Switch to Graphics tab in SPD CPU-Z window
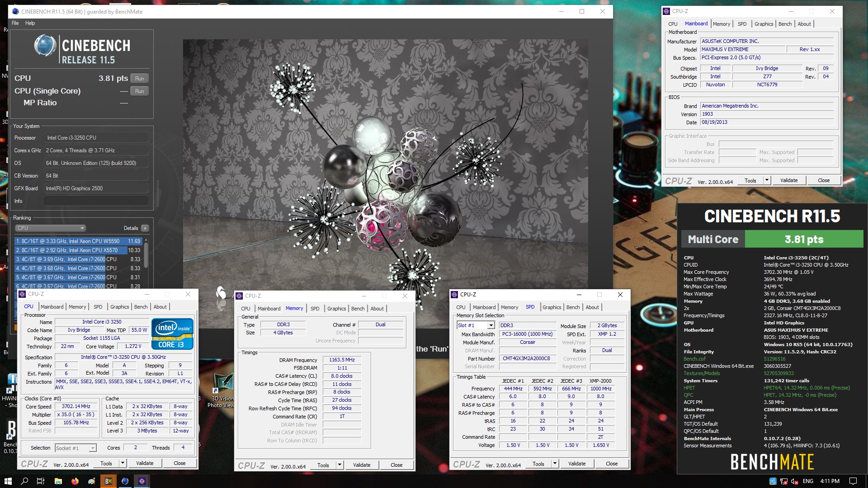The width and height of the screenshot is (868, 488). [x=552, y=307]
